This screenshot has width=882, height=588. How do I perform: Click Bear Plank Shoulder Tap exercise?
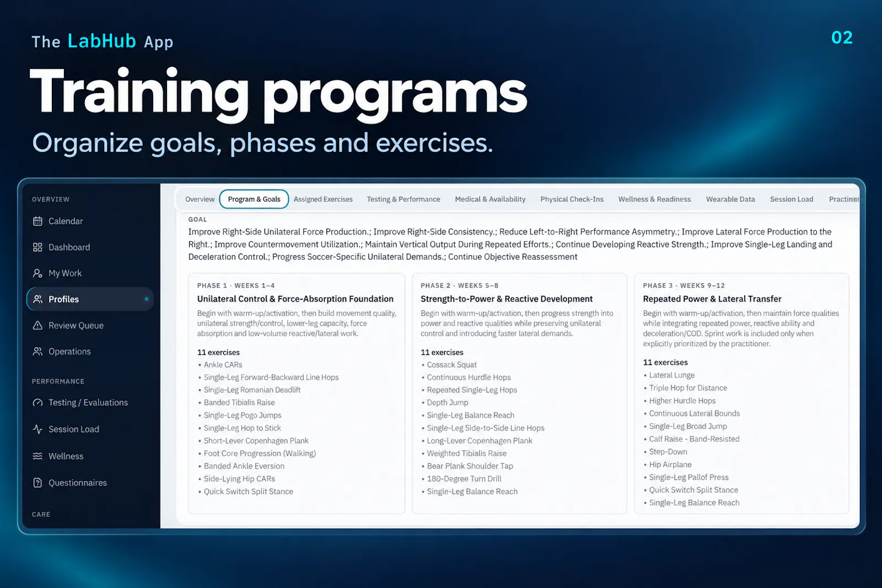[x=470, y=466]
